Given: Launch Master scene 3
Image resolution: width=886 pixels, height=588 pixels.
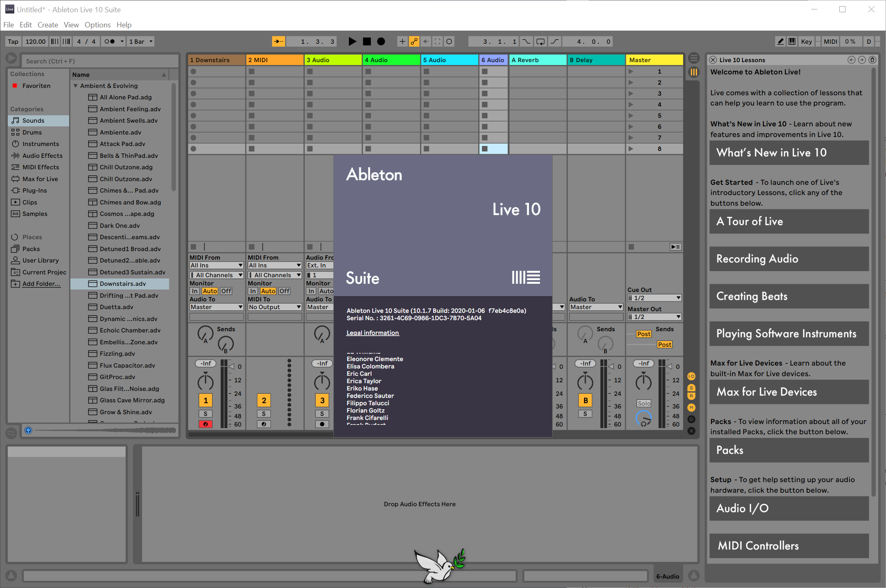Looking at the screenshot, I should click(x=631, y=93).
